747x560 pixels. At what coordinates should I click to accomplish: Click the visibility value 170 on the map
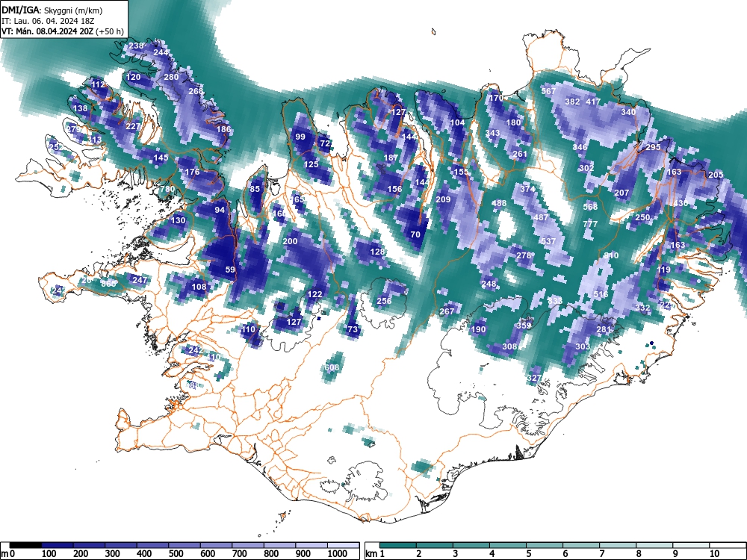(497, 98)
